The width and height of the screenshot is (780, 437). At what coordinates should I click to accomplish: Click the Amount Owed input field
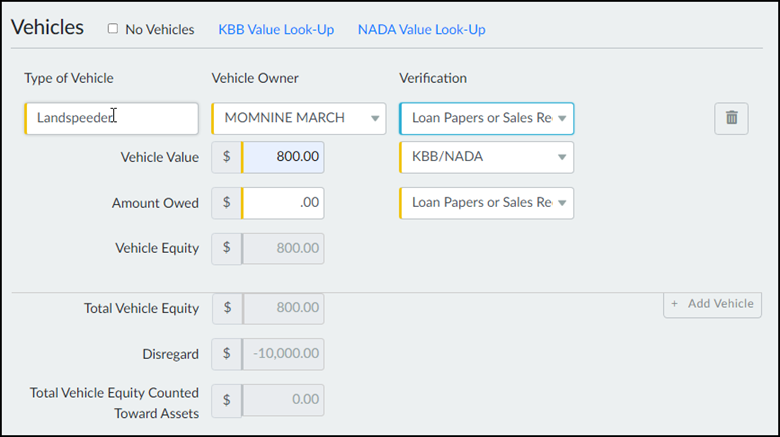(x=283, y=203)
